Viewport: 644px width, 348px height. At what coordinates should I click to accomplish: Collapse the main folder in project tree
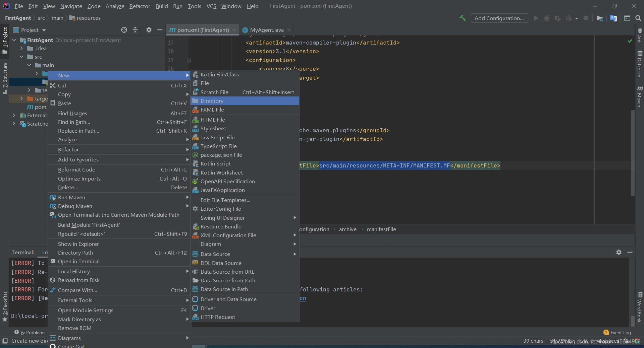[x=29, y=65]
